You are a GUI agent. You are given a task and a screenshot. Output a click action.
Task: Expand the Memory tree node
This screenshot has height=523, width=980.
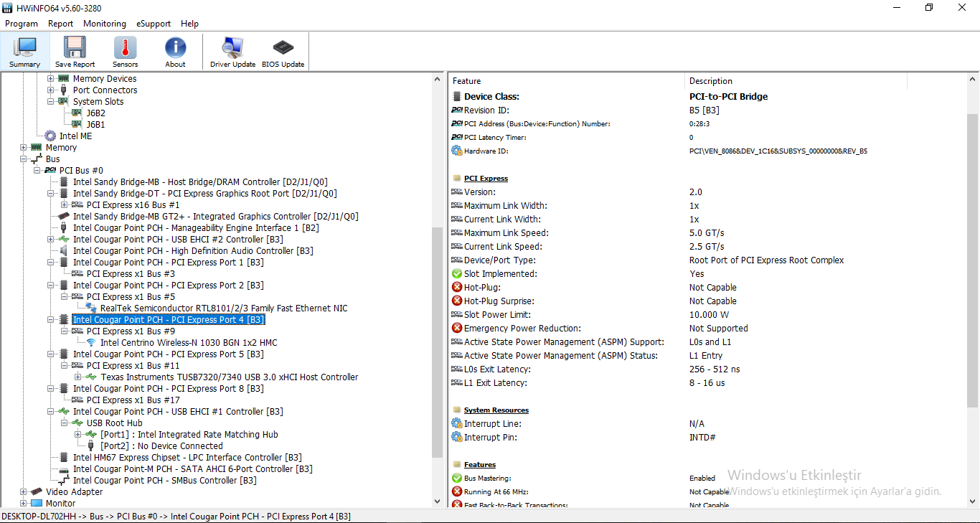click(x=24, y=147)
